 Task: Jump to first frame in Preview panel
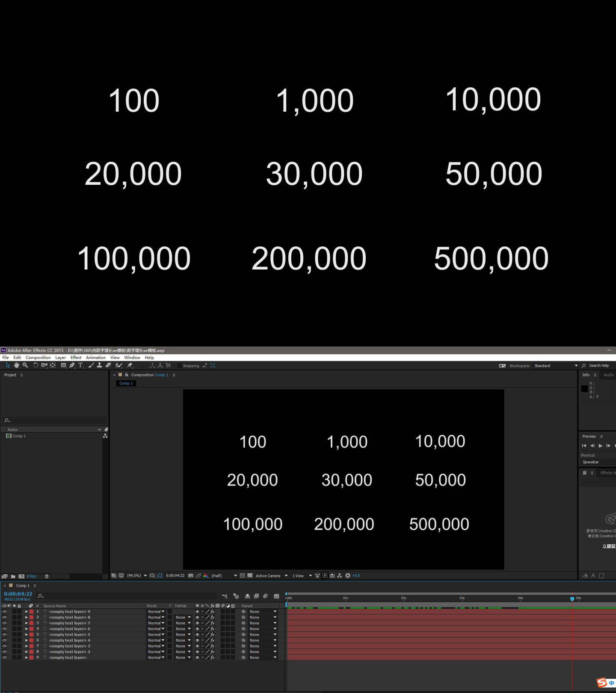[x=584, y=446]
